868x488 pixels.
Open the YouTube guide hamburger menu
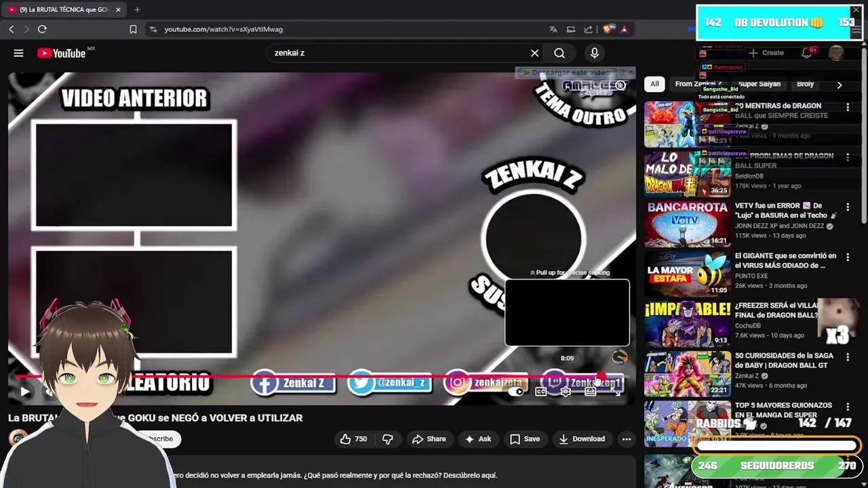click(x=18, y=53)
